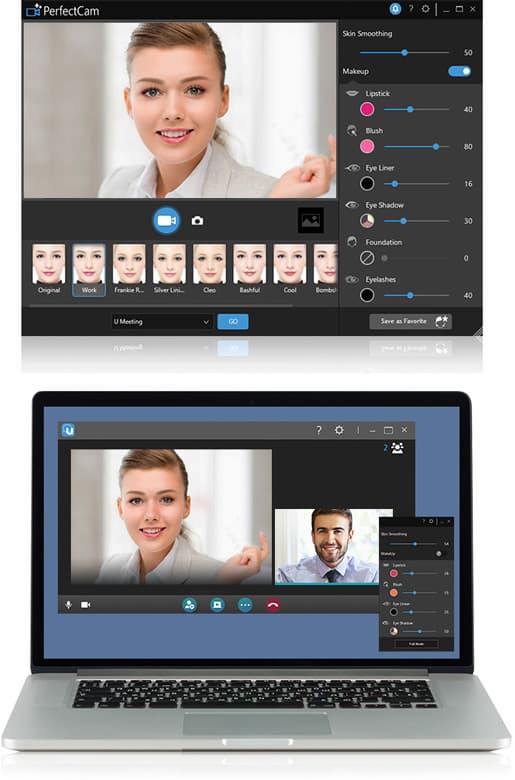
Task: Select the Original look thumbnail
Action: pos(49,269)
